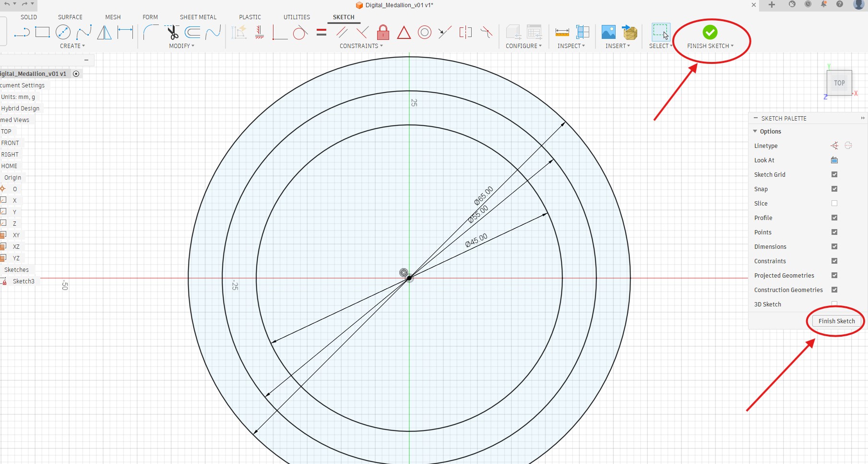Collapse the Options section in Sketch Palette
The height and width of the screenshot is (464, 868).
pos(755,131)
